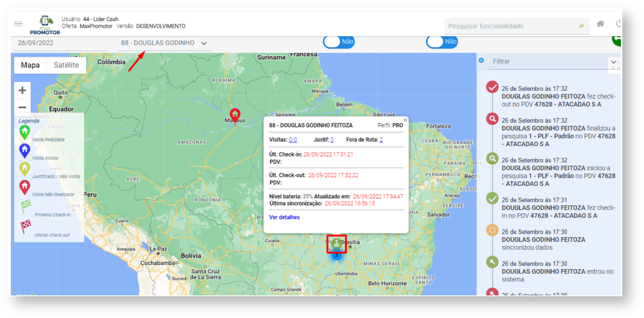Click the Pesquisar funcionalidade search field
644x318 pixels.
tap(511, 26)
